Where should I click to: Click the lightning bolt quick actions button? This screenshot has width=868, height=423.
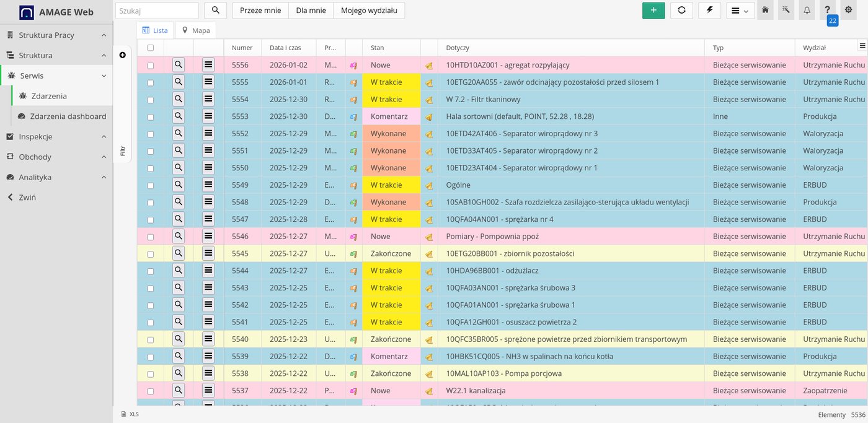coord(709,11)
